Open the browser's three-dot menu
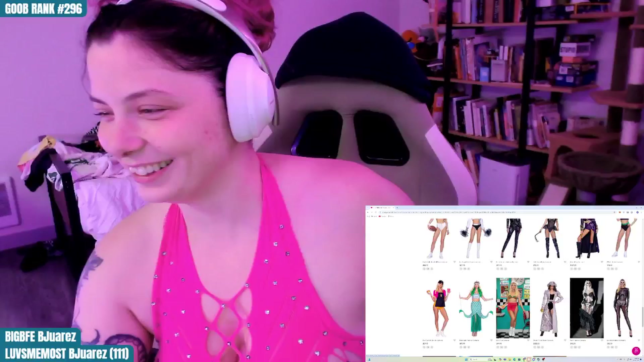The image size is (644, 362). [x=642, y=212]
